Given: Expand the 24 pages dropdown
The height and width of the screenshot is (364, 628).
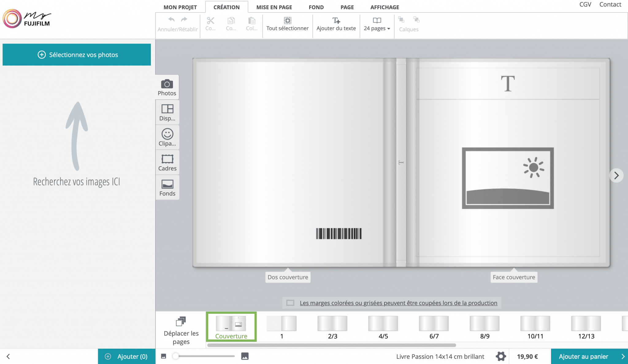Looking at the screenshot, I should click(x=377, y=24).
